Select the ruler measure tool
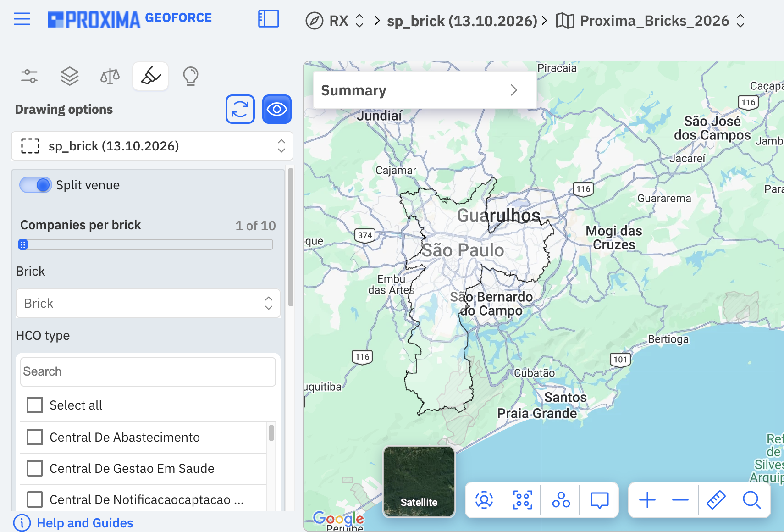 click(716, 500)
